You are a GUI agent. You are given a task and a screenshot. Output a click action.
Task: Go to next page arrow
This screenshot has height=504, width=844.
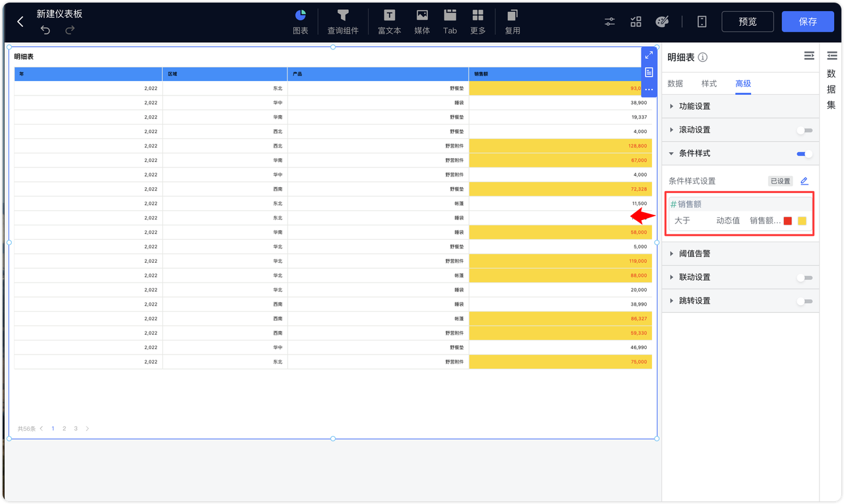(87, 429)
